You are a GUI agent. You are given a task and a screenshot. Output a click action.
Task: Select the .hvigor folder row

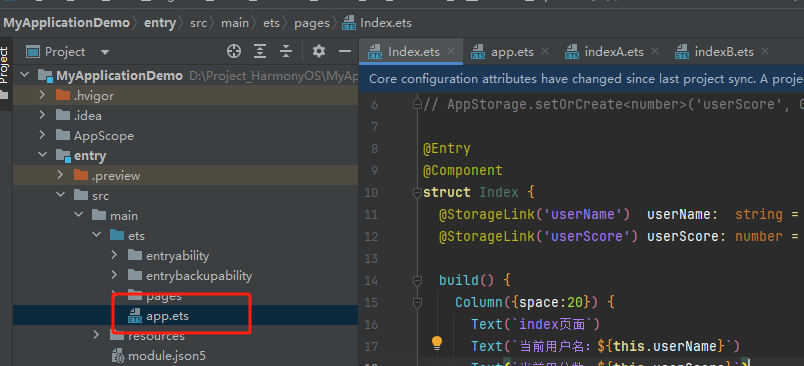185,95
